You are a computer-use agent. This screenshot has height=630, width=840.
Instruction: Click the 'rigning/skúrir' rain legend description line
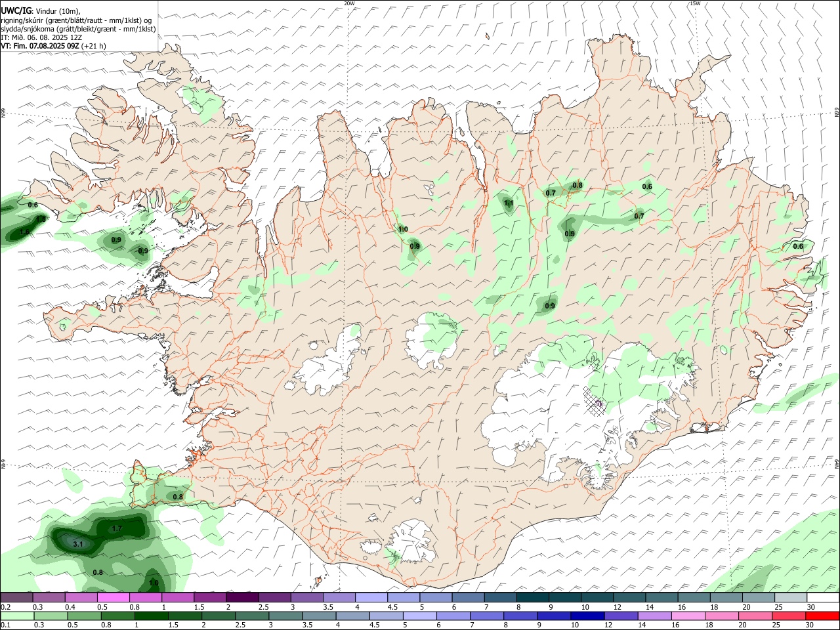click(75, 20)
